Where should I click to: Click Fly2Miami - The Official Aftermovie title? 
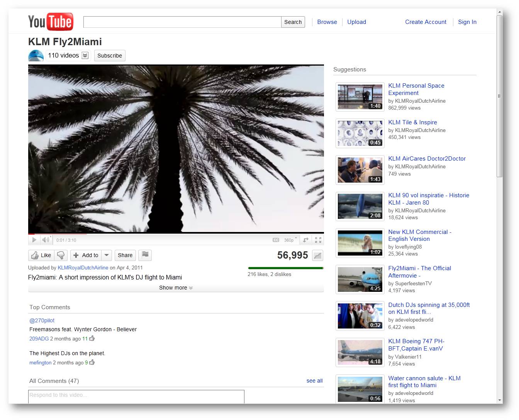pos(419,272)
